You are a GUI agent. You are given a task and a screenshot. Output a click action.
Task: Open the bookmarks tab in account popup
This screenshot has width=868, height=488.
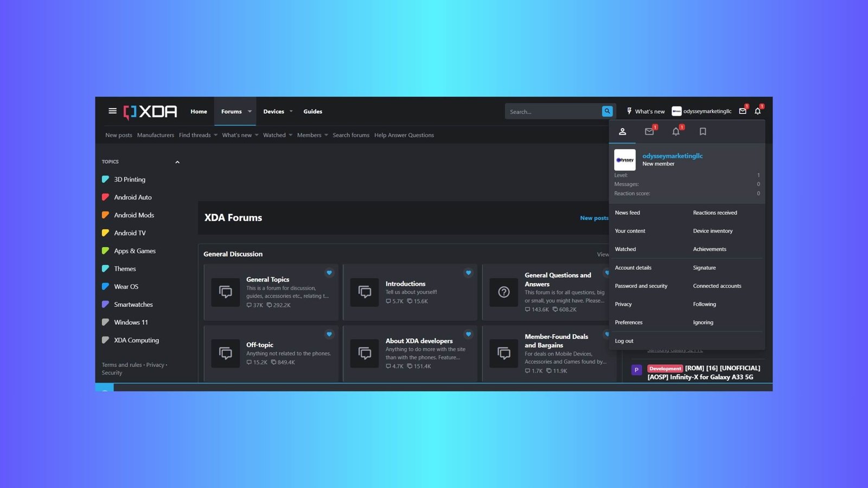coord(703,132)
